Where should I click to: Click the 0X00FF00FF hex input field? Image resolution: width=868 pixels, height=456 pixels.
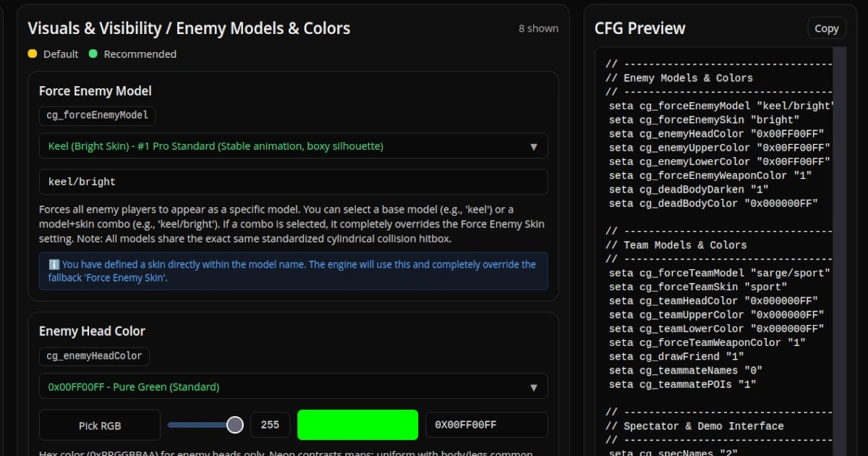[486, 425]
